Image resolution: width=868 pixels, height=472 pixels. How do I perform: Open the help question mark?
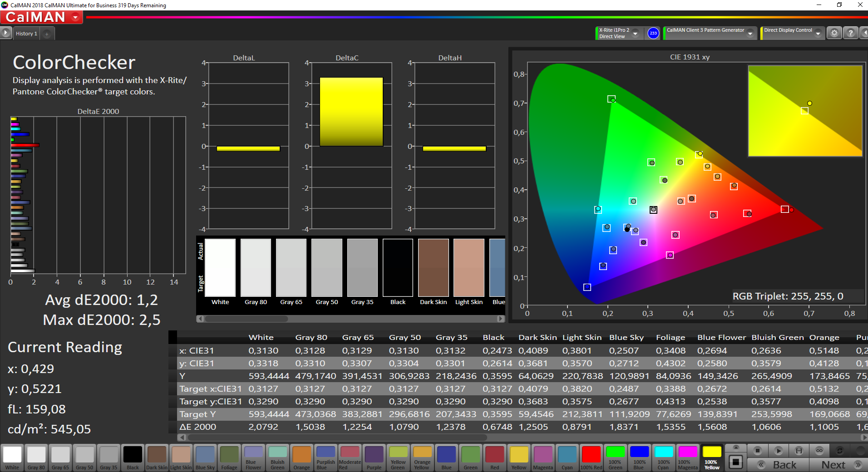[x=851, y=33]
